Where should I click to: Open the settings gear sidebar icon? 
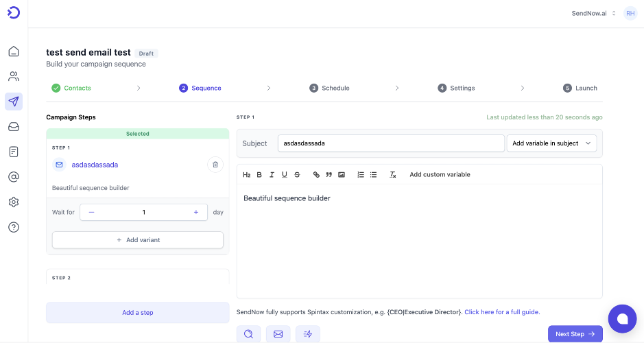click(x=14, y=202)
